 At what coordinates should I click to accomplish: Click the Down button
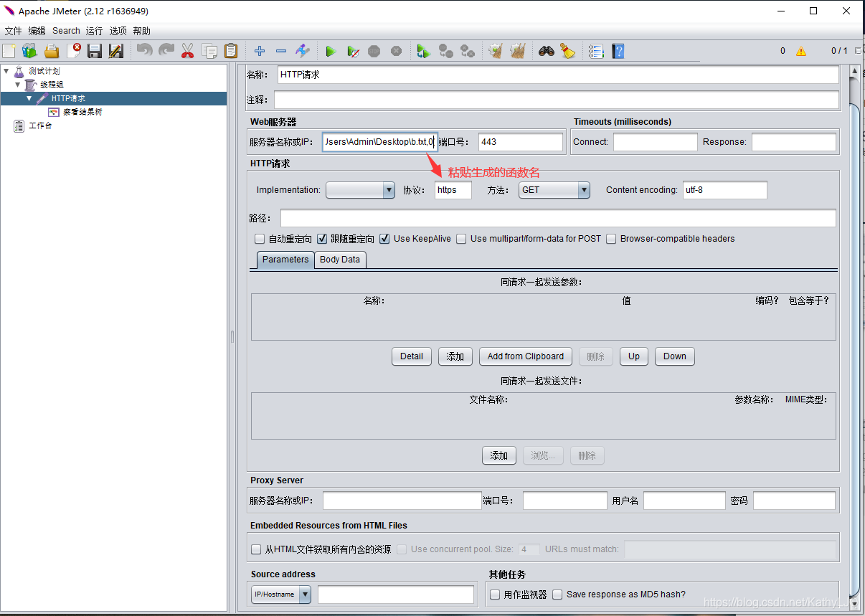[675, 356]
